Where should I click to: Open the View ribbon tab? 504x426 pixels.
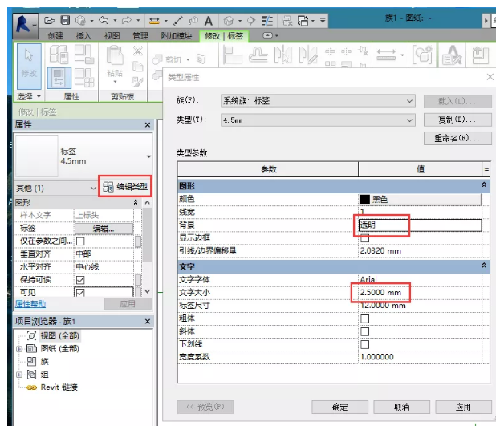click(x=112, y=35)
